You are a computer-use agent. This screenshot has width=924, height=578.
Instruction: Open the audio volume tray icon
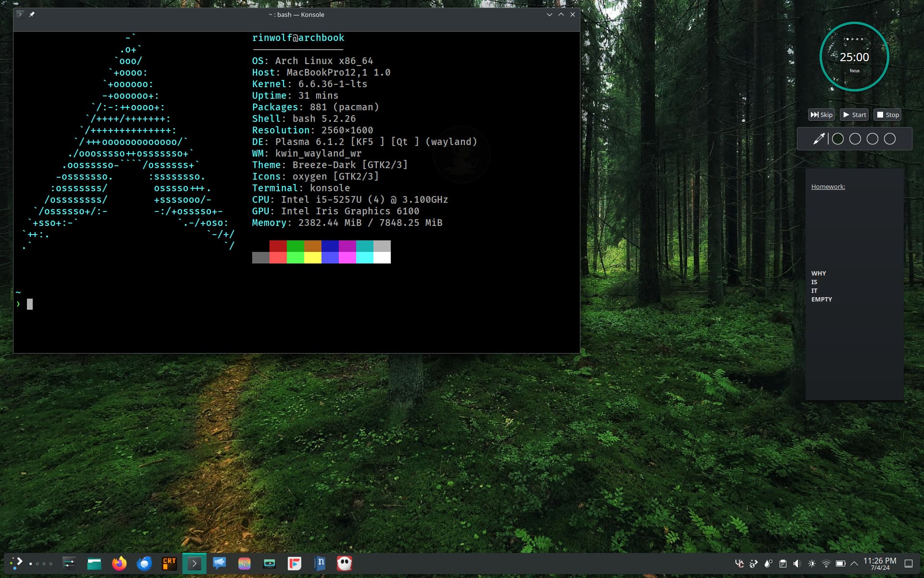[797, 564]
